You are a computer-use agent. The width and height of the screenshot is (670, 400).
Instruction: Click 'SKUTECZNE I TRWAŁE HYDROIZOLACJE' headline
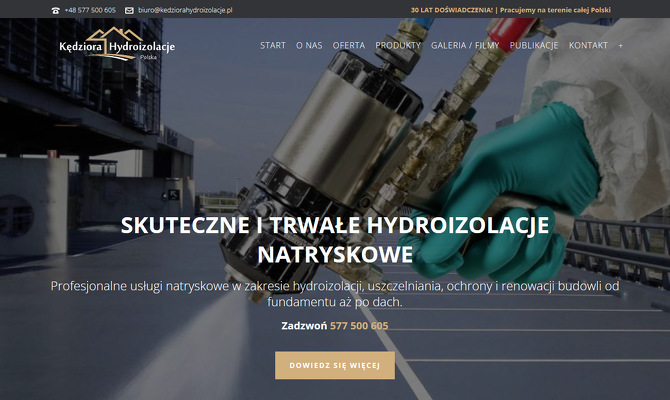point(335,225)
